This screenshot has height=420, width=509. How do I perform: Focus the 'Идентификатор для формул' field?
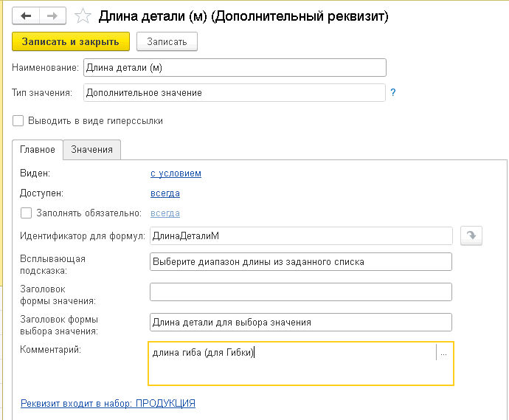(300, 235)
